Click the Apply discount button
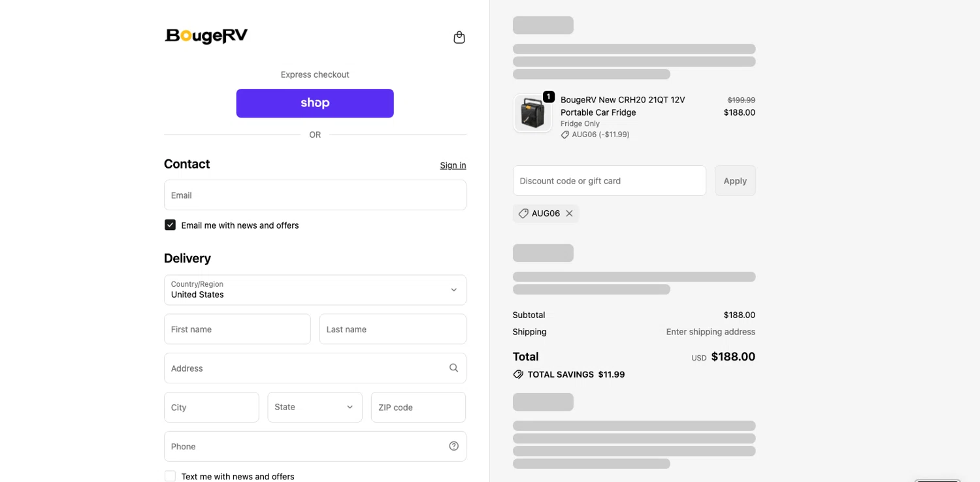 point(735,181)
